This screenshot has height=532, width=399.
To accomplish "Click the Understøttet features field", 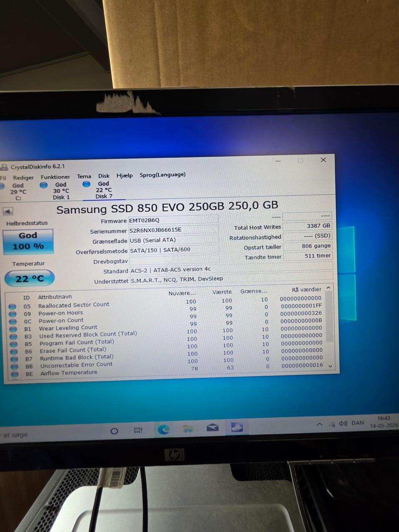I will click(x=232, y=279).
